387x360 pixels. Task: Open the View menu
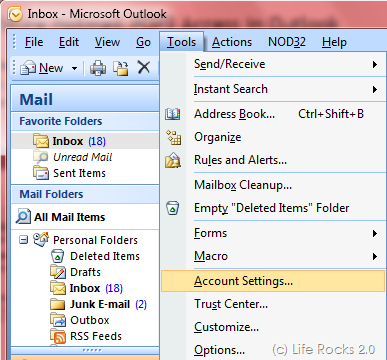[107, 42]
